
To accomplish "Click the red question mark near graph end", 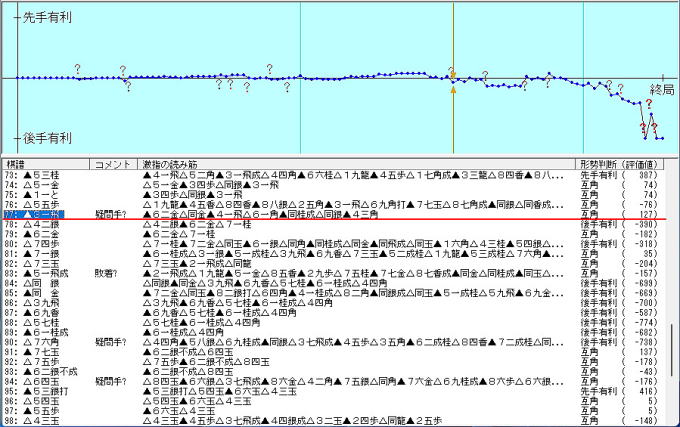I will (648, 118).
